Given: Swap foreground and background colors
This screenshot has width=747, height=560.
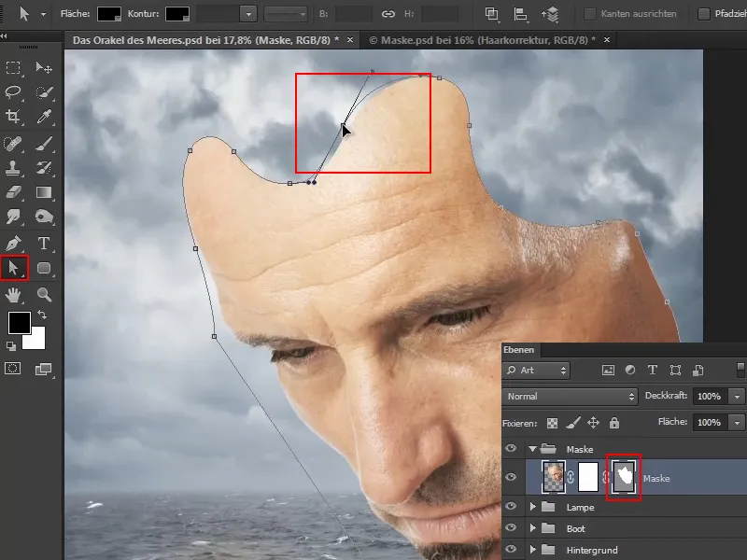Looking at the screenshot, I should tap(42, 315).
